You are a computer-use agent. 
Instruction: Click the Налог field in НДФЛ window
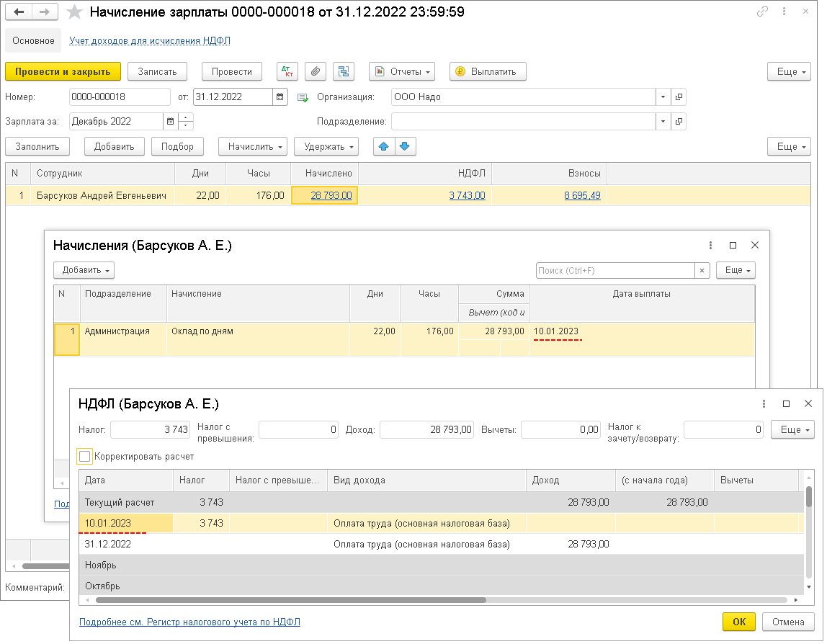(150, 429)
